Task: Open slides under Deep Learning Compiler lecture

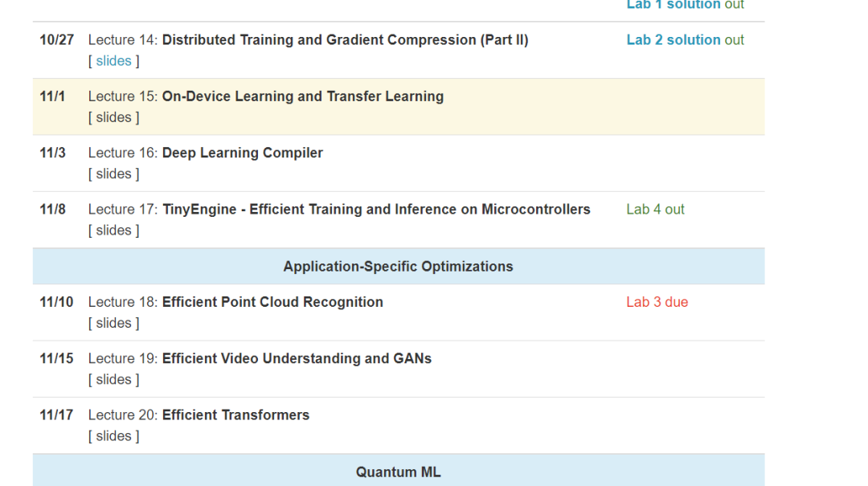Action: pyautogui.click(x=113, y=174)
